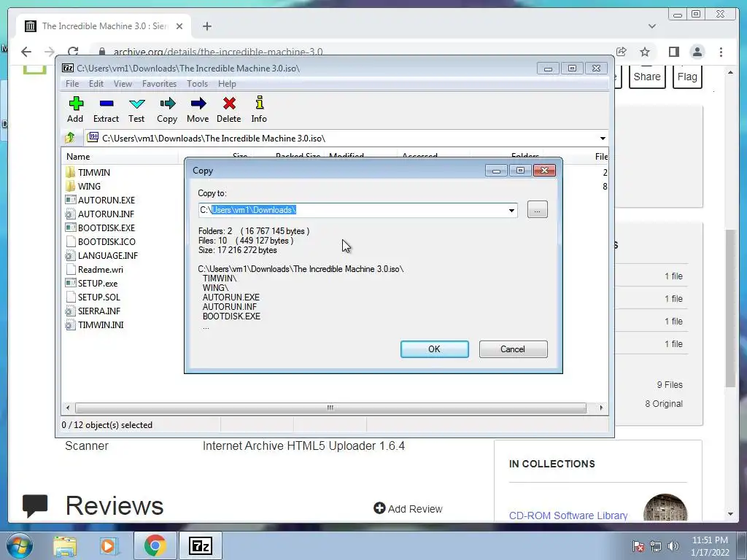Expand the 7-Zip address bar dropdown
The width and height of the screenshot is (747, 560).
coord(603,138)
